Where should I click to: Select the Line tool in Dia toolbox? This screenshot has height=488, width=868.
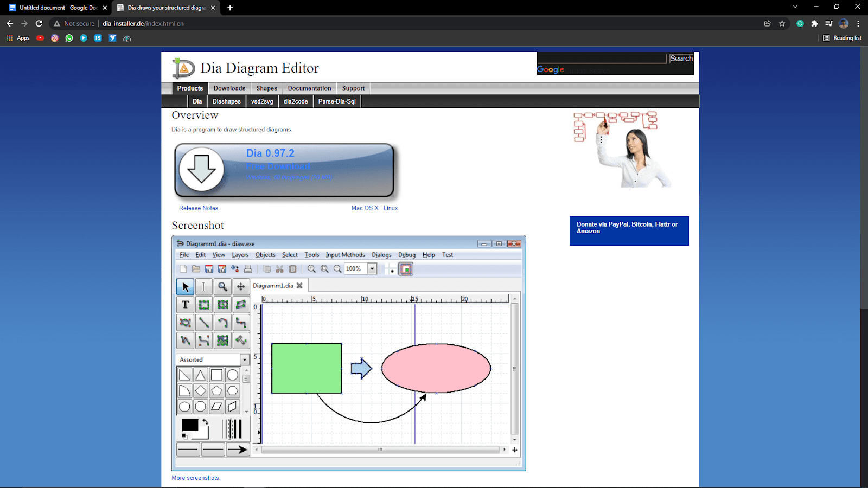(x=203, y=323)
